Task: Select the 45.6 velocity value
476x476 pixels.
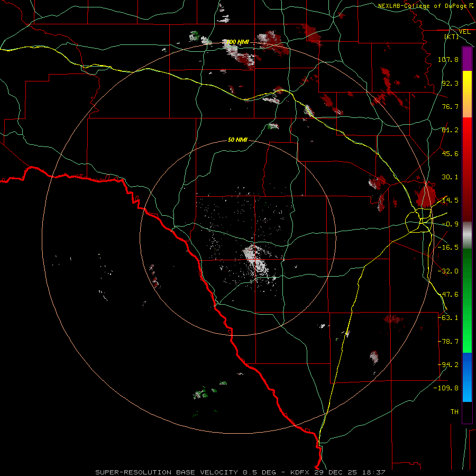Action: click(x=450, y=153)
